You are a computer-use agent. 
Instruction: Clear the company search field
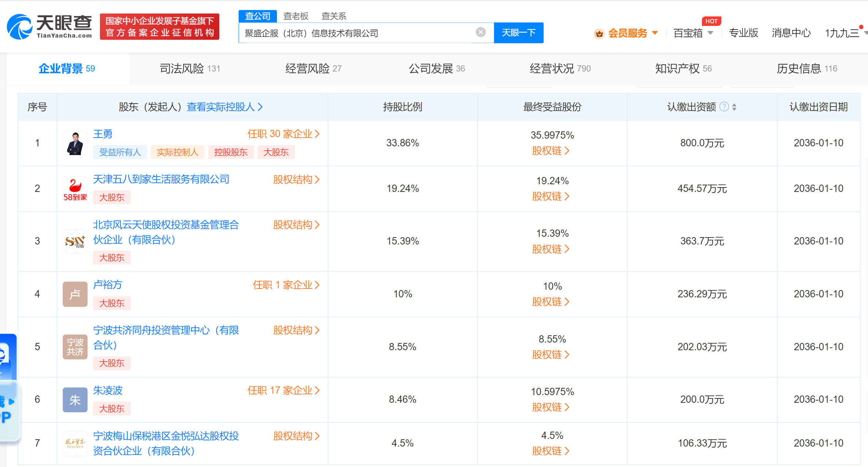[x=481, y=32]
